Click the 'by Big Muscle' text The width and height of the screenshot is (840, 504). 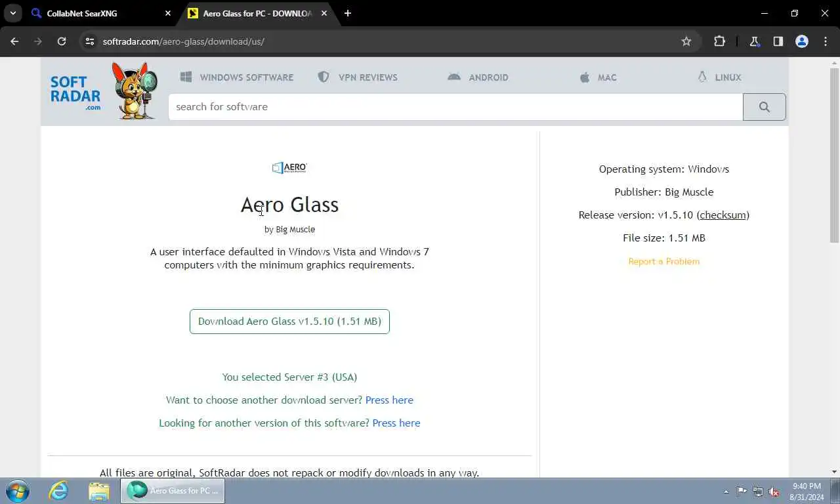coord(289,230)
